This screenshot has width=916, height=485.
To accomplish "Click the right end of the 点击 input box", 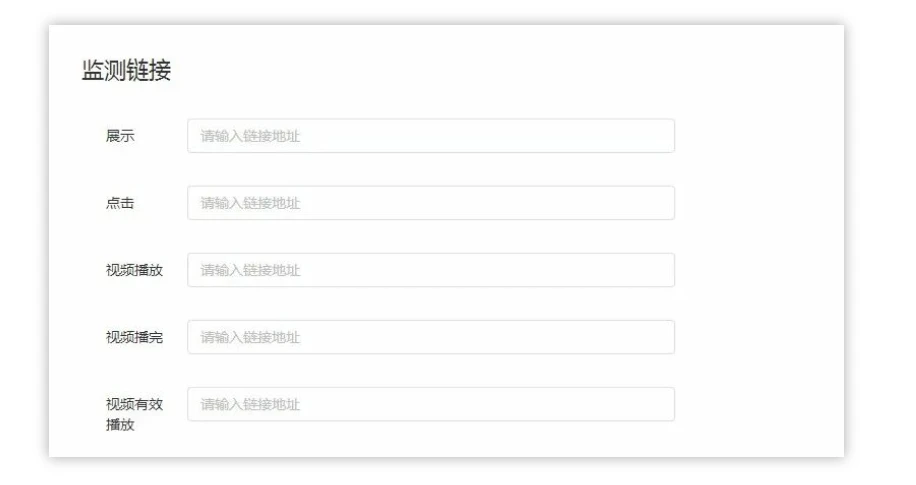I will tap(662, 203).
